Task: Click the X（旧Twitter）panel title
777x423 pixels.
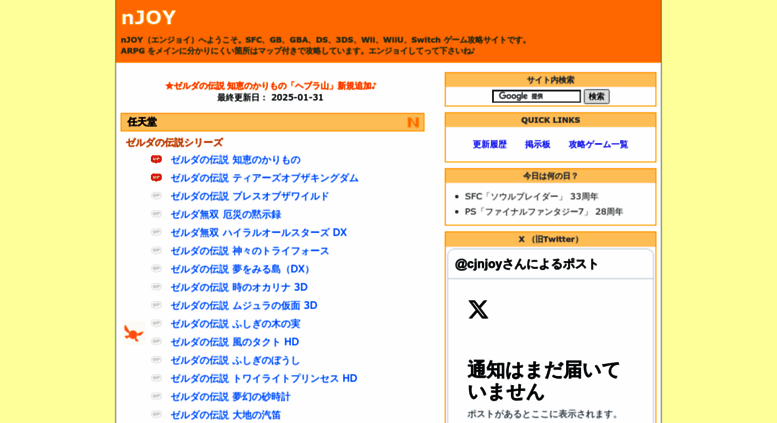Action: click(x=550, y=240)
